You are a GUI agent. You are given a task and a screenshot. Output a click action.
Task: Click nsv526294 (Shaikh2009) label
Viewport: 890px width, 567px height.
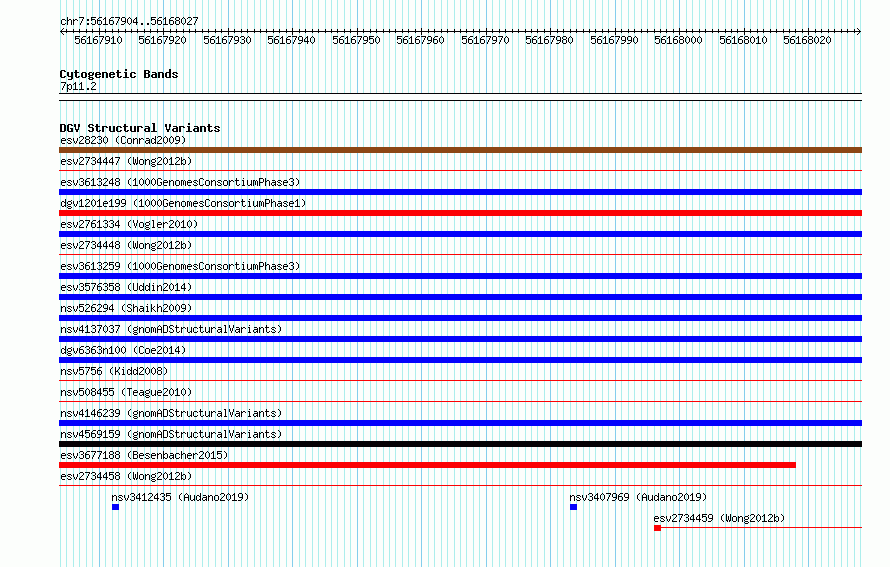(x=126, y=308)
